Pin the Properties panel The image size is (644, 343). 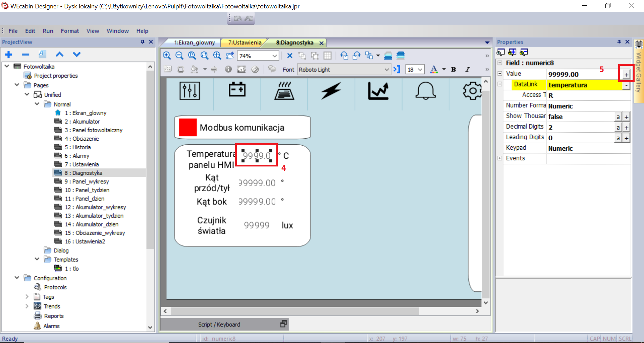point(619,42)
